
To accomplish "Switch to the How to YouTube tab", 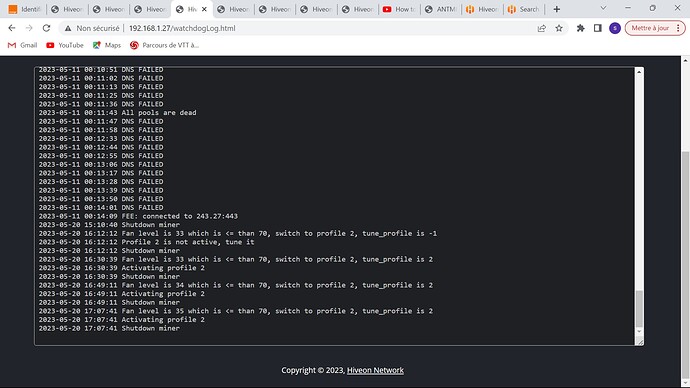I will (399, 9).
